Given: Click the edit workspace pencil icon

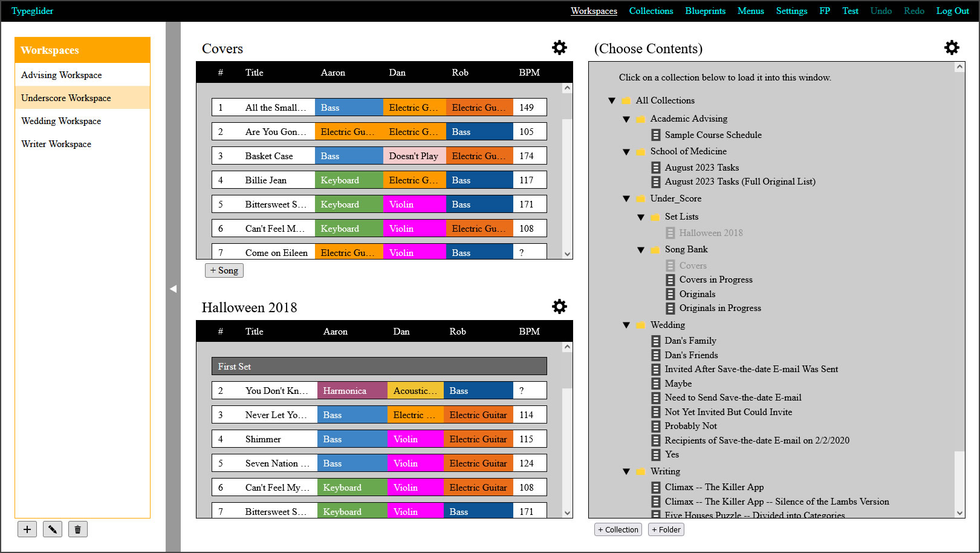Looking at the screenshot, I should tap(52, 529).
